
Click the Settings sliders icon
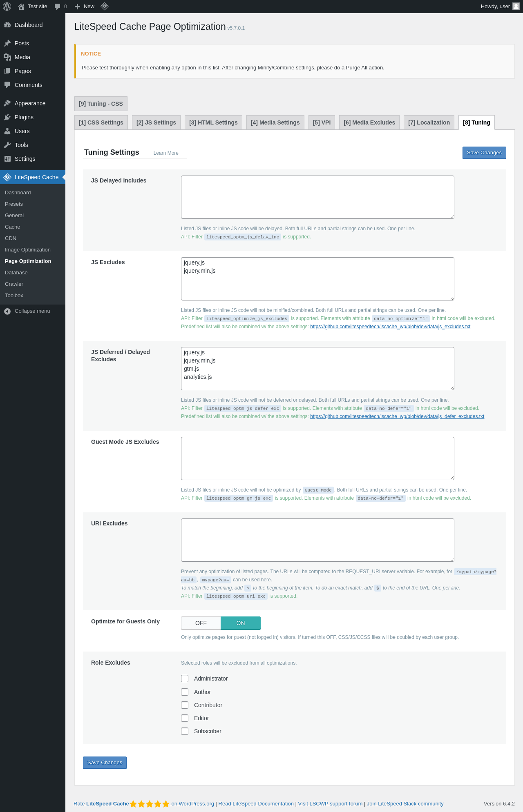tap(7, 159)
